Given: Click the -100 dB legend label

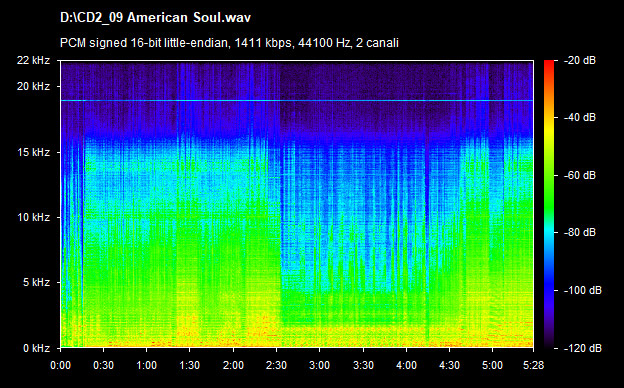Looking at the screenshot, I should tap(582, 290).
